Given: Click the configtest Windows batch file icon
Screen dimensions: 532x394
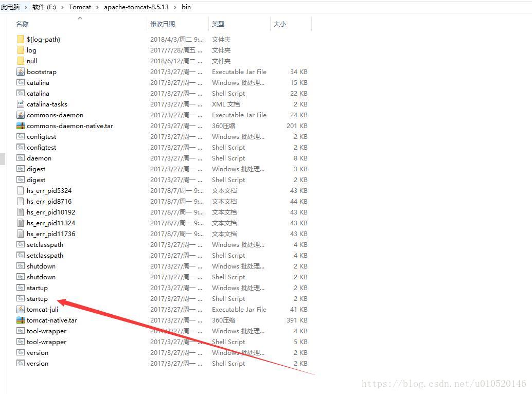Looking at the screenshot, I should [x=21, y=136].
